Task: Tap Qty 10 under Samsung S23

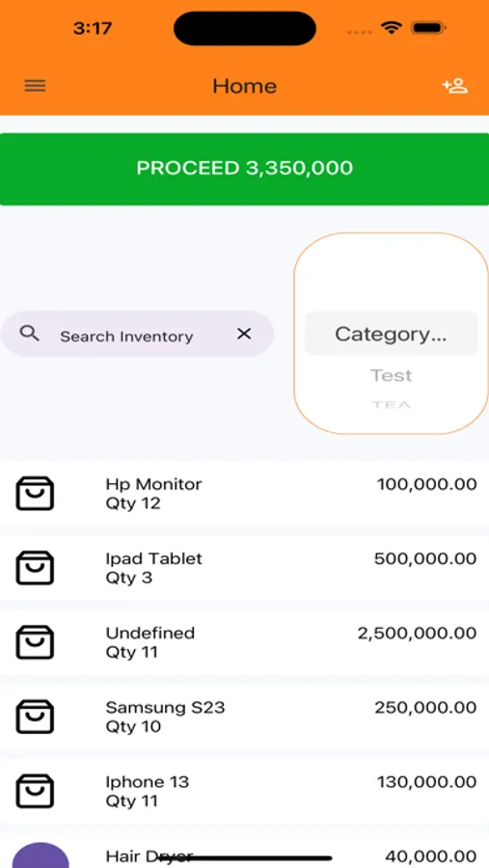Action: tap(133, 726)
